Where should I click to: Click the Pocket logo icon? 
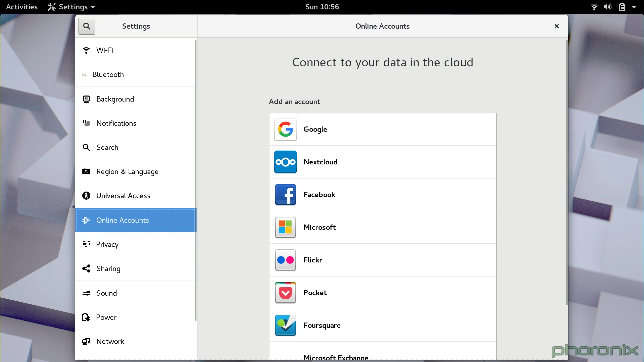pyautogui.click(x=286, y=293)
